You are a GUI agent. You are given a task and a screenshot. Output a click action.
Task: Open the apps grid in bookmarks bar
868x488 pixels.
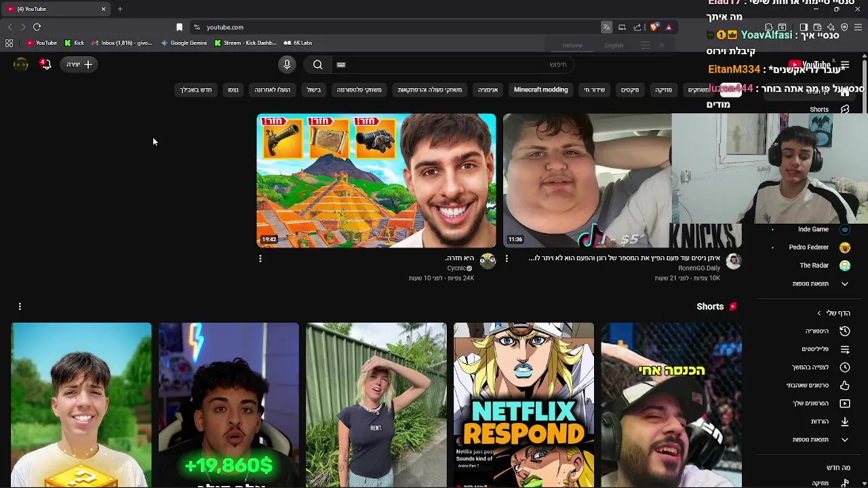(9, 43)
